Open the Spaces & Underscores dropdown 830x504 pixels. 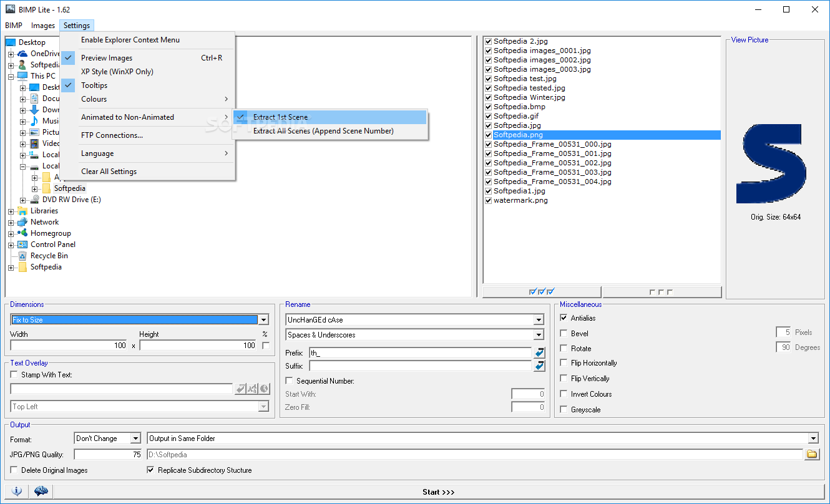coord(539,336)
